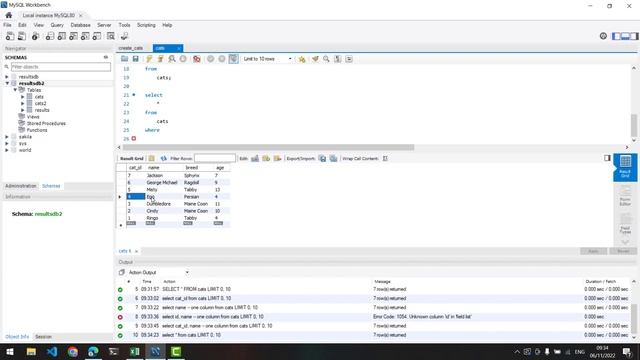The image size is (640, 360).
Task: Open the object inspector in the main toolbar
Action: point(36,36)
